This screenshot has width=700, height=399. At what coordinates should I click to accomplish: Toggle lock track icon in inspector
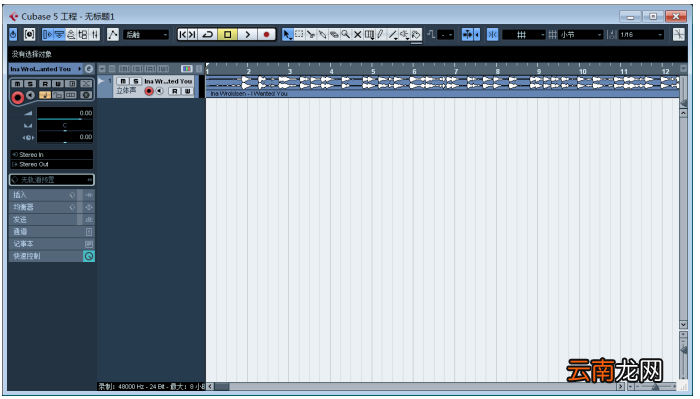point(58,95)
